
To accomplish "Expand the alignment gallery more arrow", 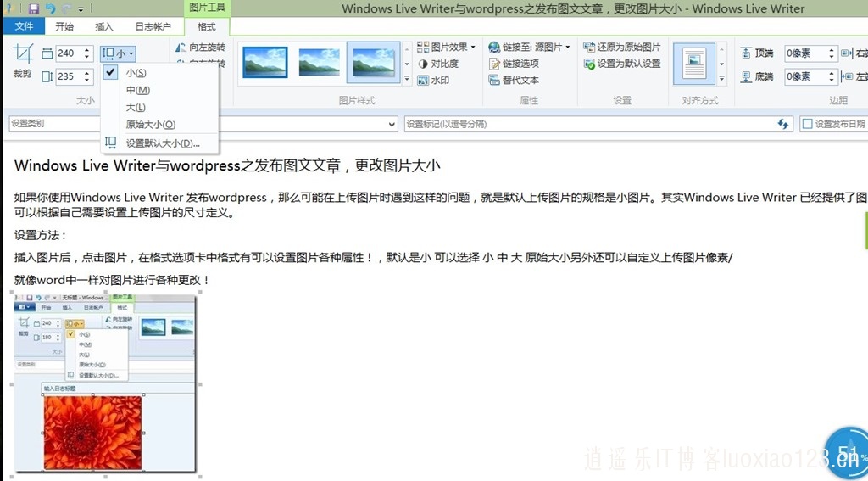I will tap(722, 79).
